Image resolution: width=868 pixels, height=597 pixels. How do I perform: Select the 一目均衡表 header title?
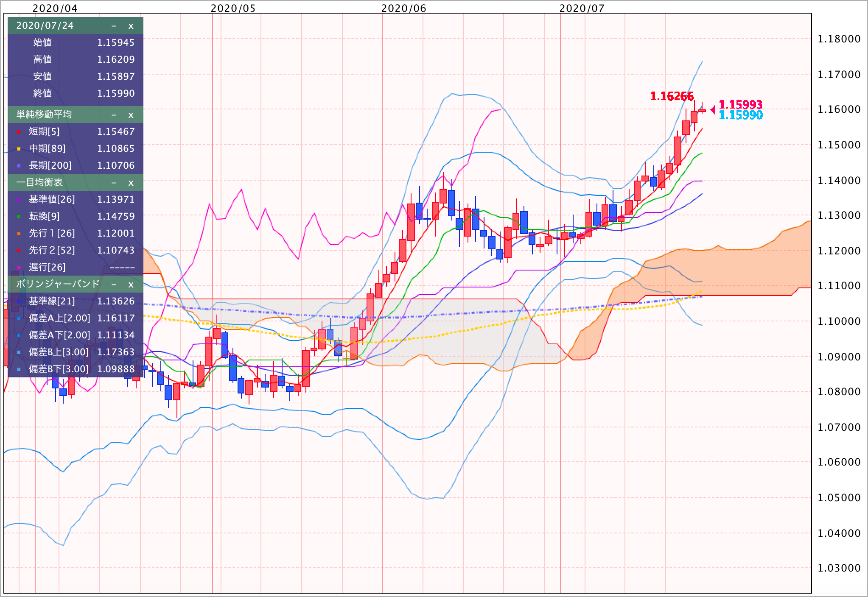click(x=39, y=182)
